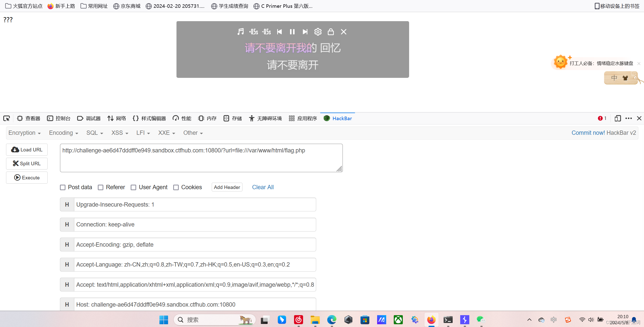Click the Clear All link
The image size is (644, 327).
[263, 187]
